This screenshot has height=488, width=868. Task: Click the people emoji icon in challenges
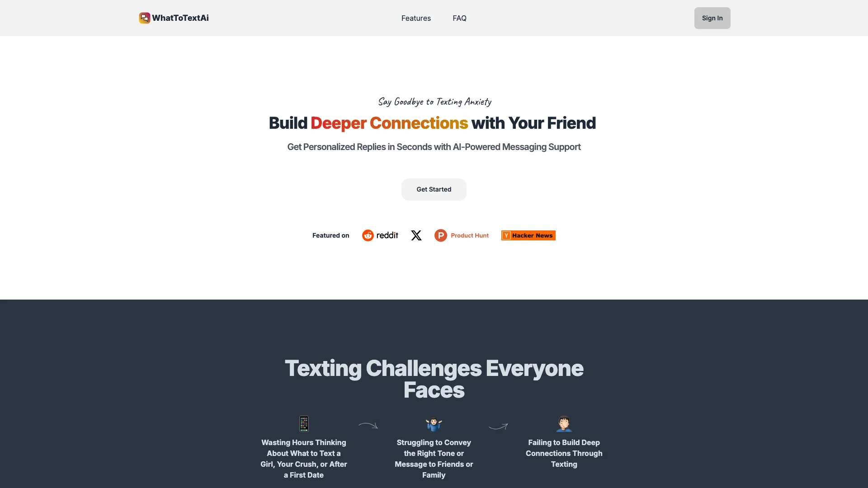[434, 424]
